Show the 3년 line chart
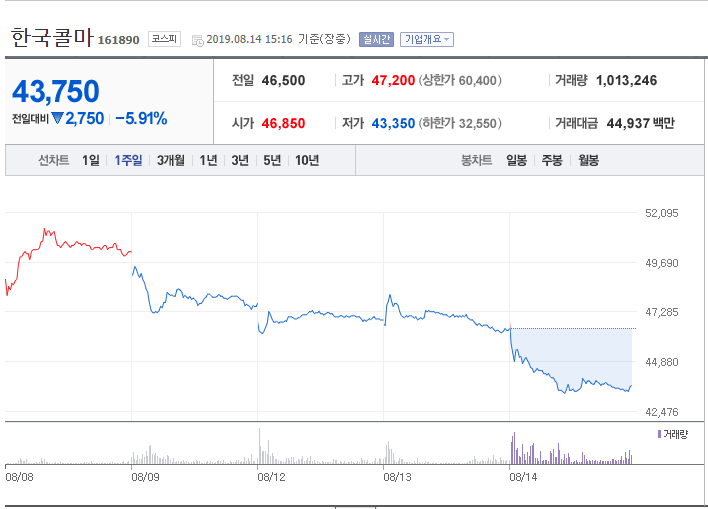The height and width of the screenshot is (509, 708). pyautogui.click(x=240, y=160)
